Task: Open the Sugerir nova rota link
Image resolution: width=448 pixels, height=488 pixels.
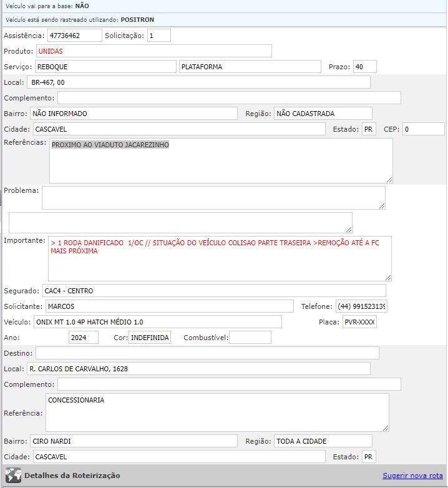Action: click(x=412, y=476)
